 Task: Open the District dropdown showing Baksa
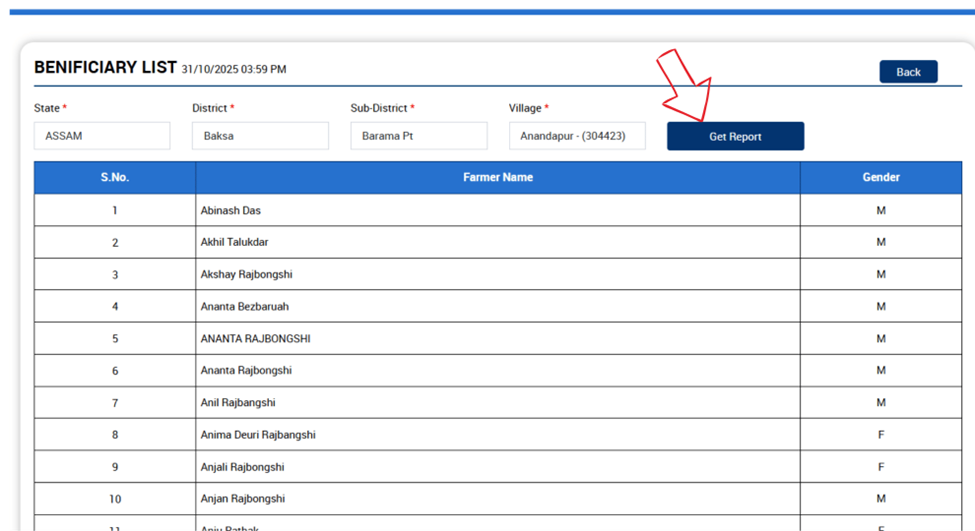pos(260,136)
